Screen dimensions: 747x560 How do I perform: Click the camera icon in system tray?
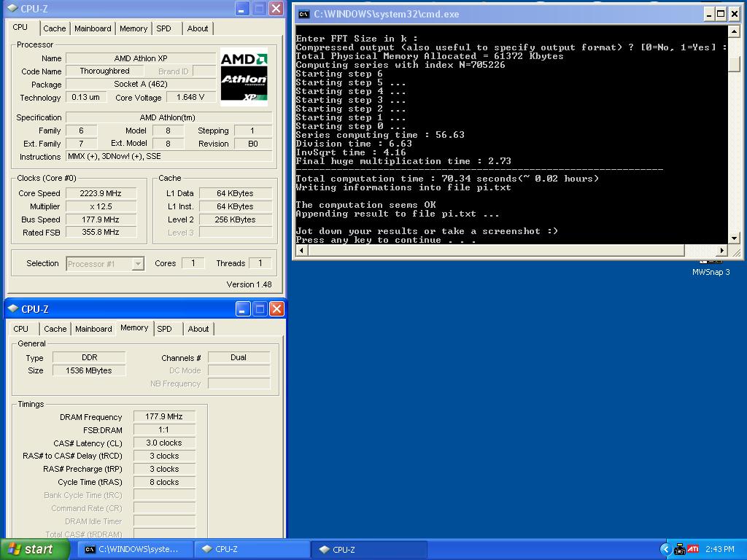679,550
